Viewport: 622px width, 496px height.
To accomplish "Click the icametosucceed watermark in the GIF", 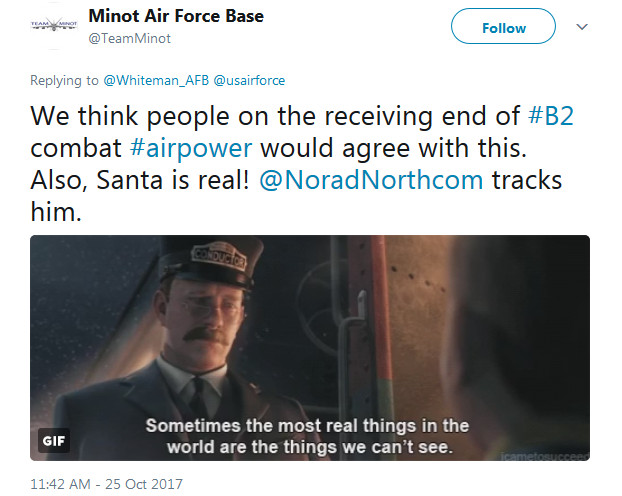I will [x=551, y=453].
